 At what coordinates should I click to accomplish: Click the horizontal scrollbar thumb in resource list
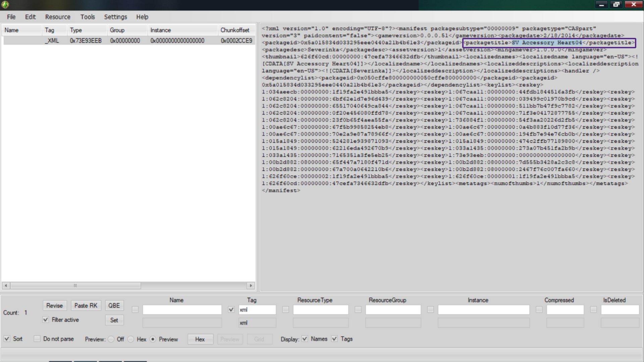point(75,286)
